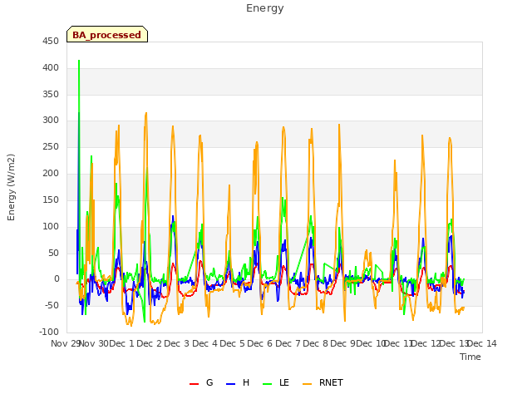Click the blue H legend color marker
532x399 pixels.
[230, 384]
